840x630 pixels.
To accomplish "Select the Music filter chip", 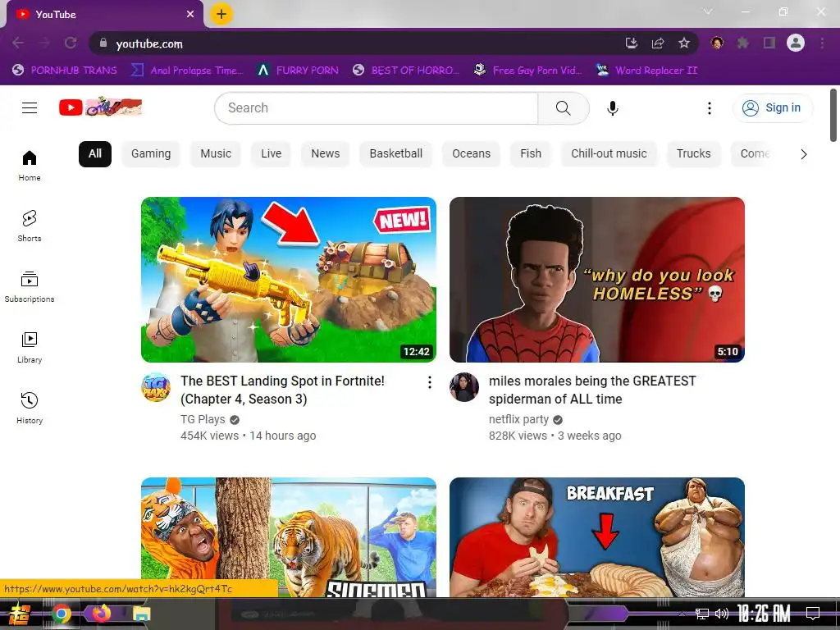I will pos(216,153).
